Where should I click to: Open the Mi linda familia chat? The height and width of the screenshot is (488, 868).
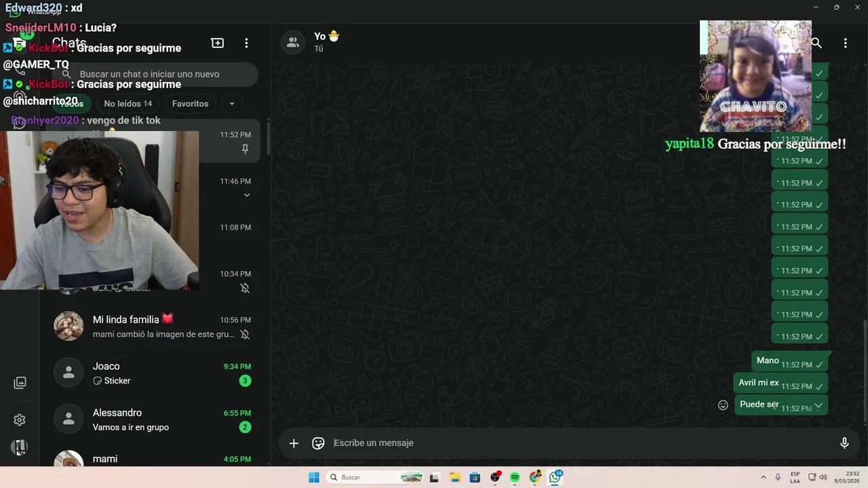[x=155, y=326]
